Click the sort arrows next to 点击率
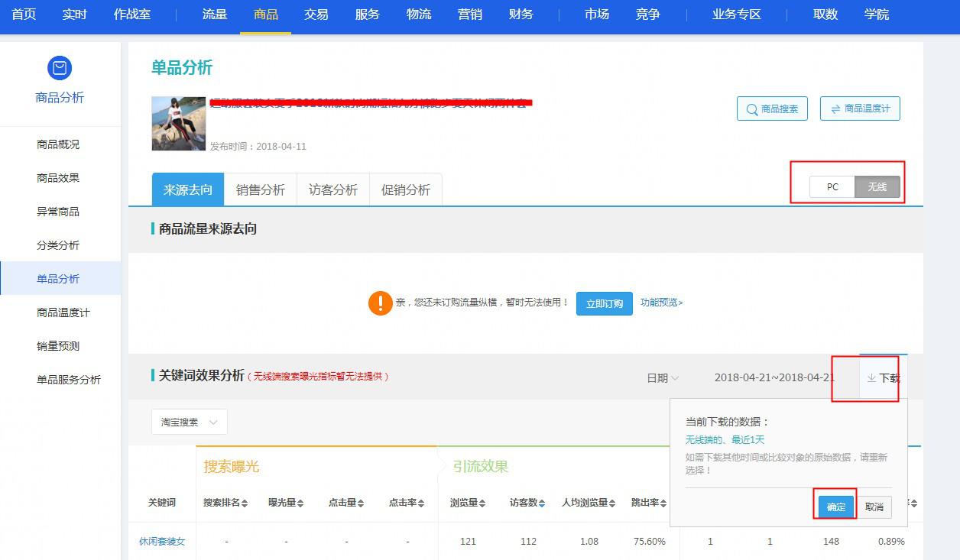The width and height of the screenshot is (960, 560). point(419,502)
